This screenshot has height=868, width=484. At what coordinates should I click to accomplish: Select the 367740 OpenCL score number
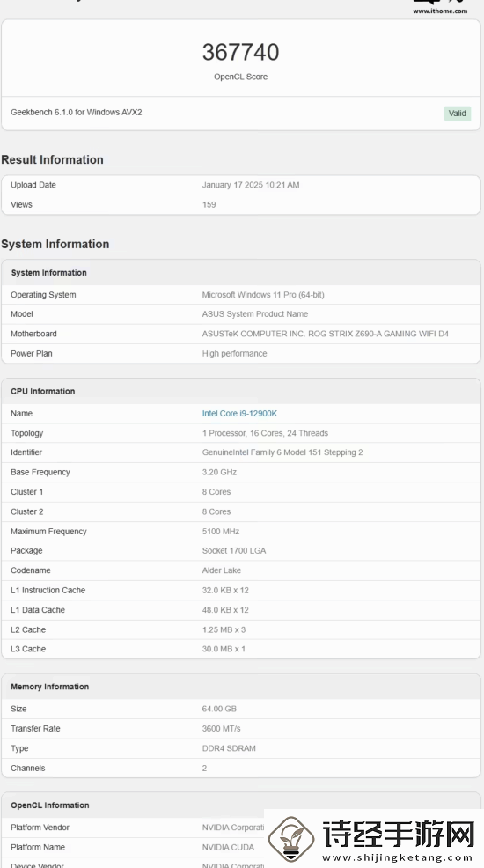point(240,52)
